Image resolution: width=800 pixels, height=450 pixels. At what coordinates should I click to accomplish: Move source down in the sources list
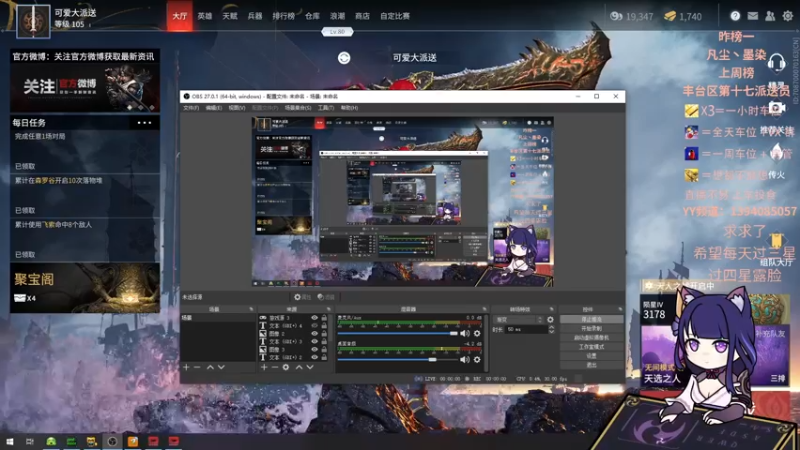(x=310, y=367)
